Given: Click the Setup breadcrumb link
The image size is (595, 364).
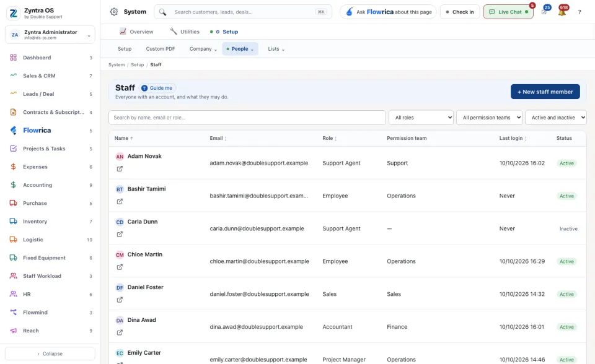Looking at the screenshot, I should point(138,65).
